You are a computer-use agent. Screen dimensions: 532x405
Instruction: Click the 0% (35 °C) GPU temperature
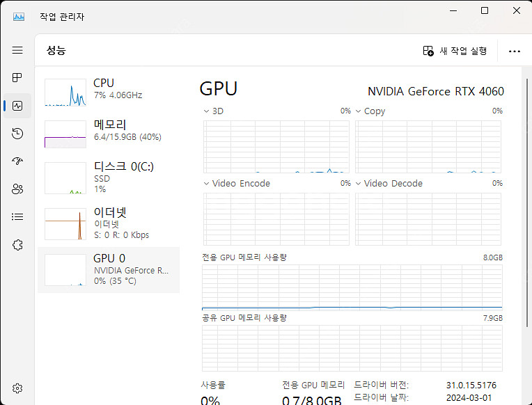[x=115, y=281]
